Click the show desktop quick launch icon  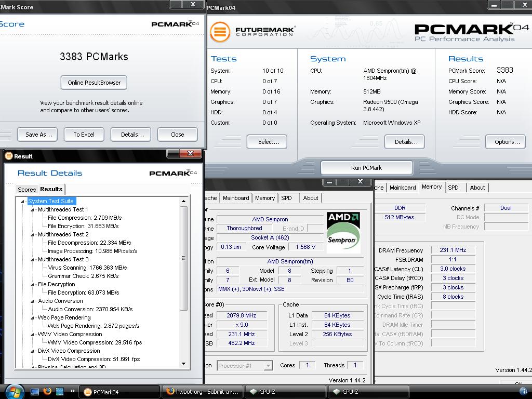tap(35, 392)
